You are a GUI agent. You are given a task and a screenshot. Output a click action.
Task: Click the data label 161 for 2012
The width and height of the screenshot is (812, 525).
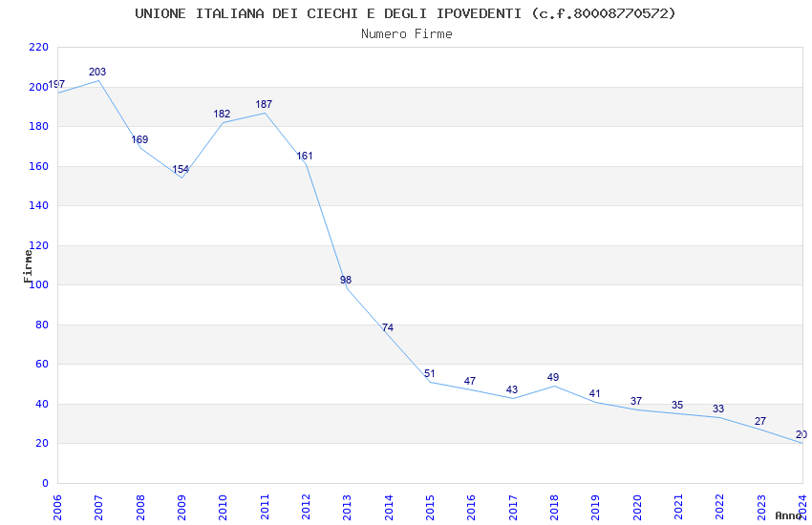(x=305, y=156)
